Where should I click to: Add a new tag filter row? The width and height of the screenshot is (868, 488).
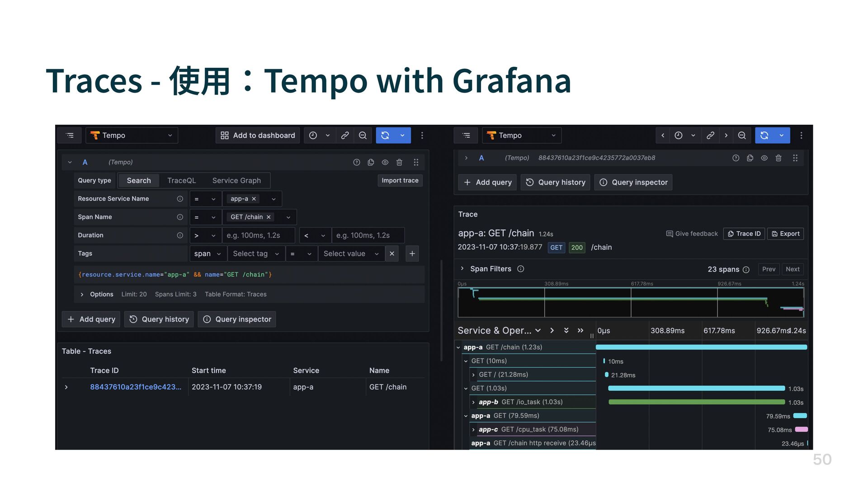click(412, 254)
